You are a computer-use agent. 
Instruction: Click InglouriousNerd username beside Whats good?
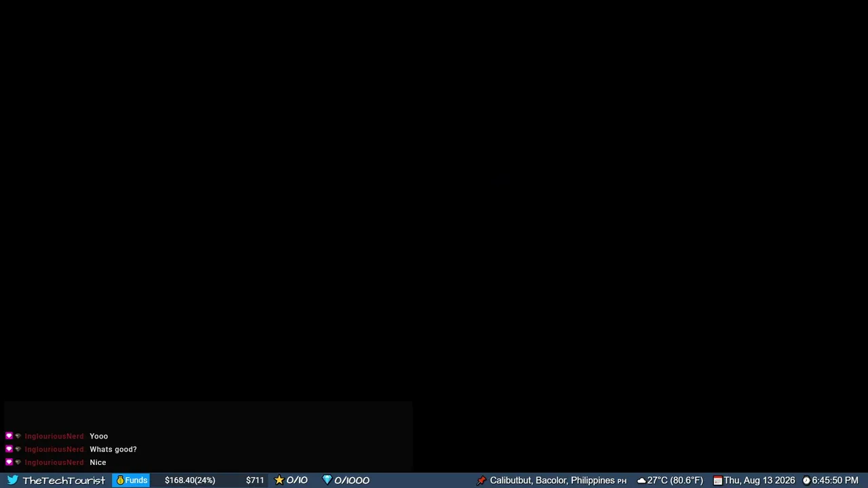[x=54, y=449]
